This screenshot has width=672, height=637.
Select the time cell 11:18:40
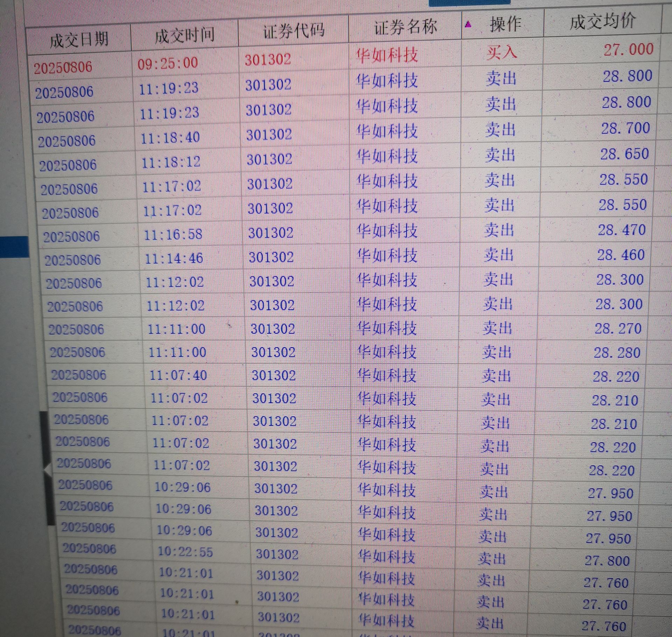[170, 138]
